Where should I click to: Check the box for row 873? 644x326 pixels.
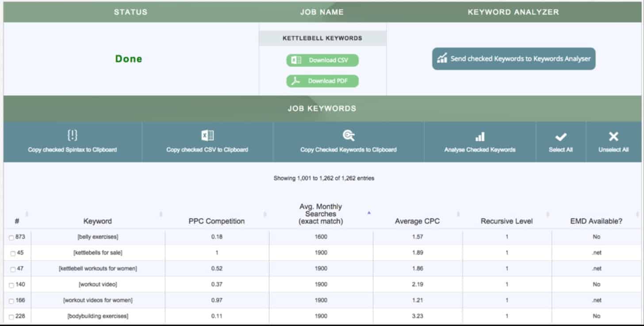click(x=11, y=237)
